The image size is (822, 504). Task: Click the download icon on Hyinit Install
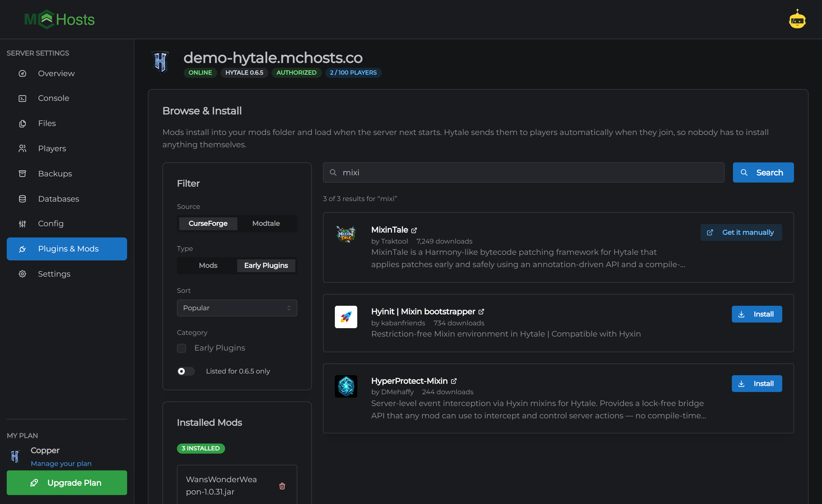[741, 314]
